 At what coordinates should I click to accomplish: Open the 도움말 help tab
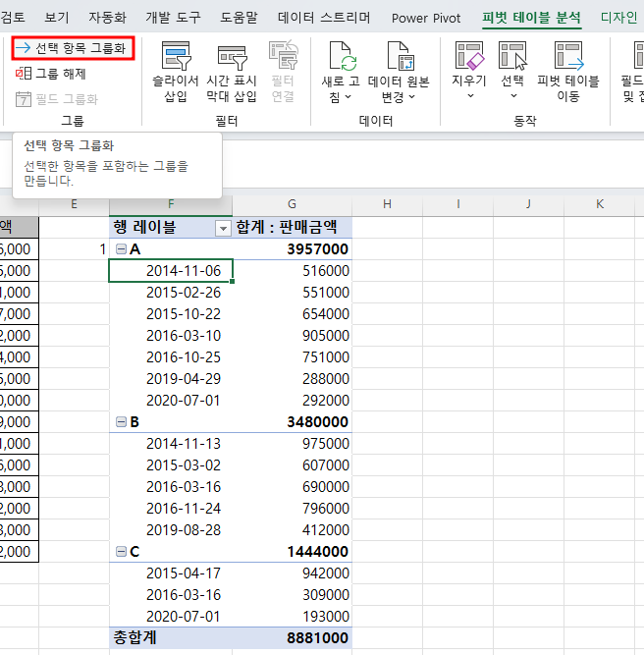(239, 18)
